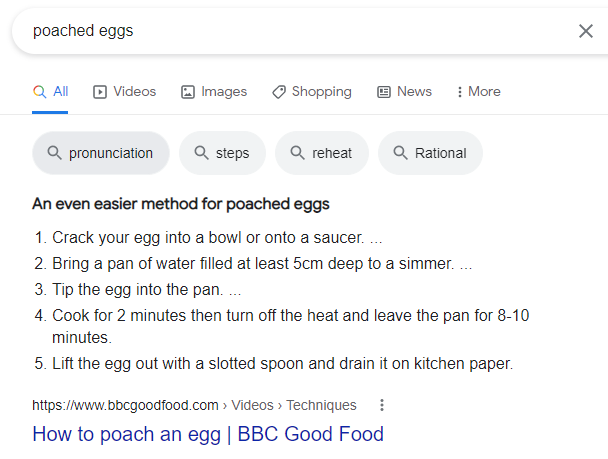The image size is (608, 459).
Task: Open the More menu dots icon
Action: click(x=459, y=92)
